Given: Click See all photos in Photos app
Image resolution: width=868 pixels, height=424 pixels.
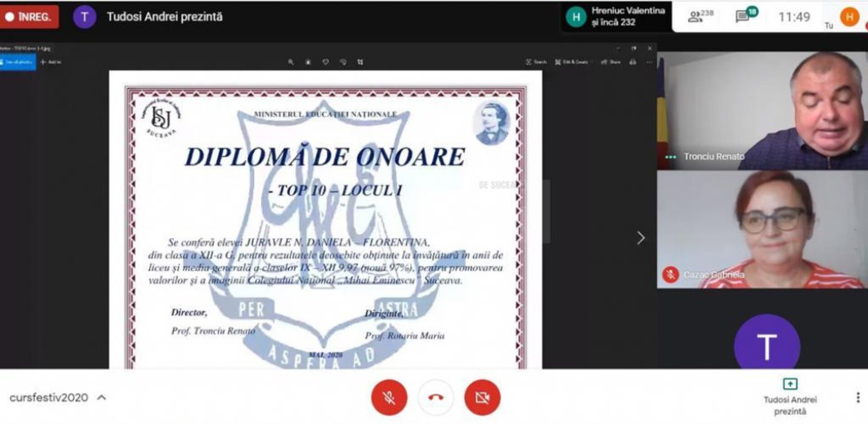Looking at the screenshot, I should point(18,62).
